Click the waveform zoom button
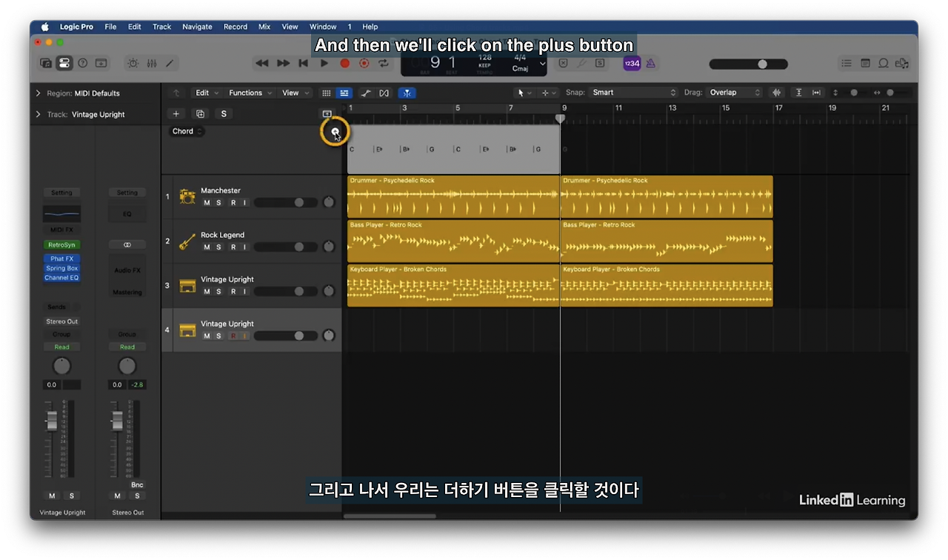Screen dimensions: 948x560 click(x=776, y=93)
